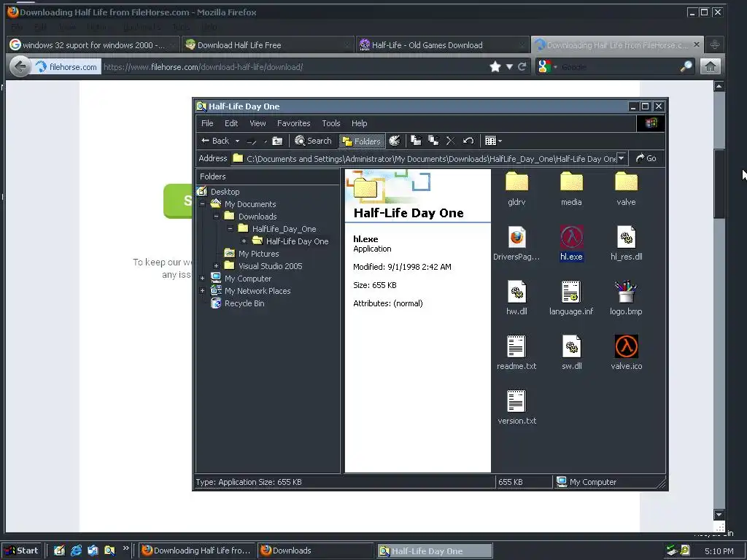Select the sw.dll file
The width and height of the screenshot is (747, 560).
point(571,353)
